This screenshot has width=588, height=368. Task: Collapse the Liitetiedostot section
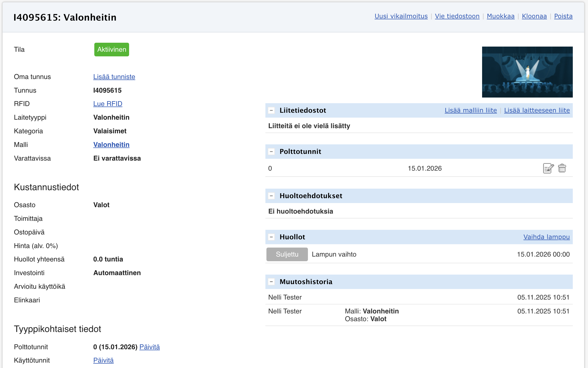(271, 110)
